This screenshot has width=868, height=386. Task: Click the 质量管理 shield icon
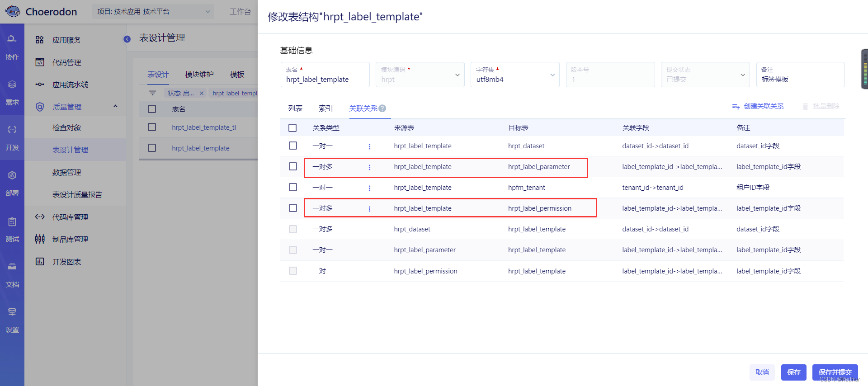point(40,107)
